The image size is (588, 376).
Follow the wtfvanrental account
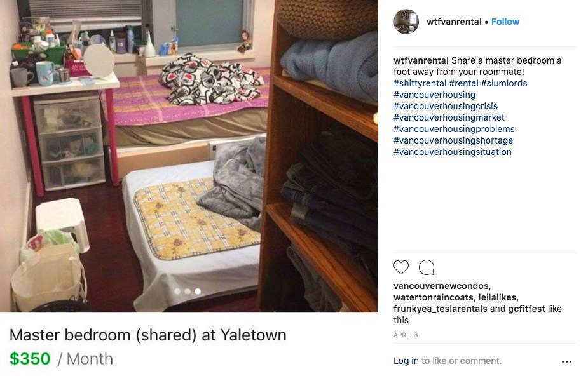(x=505, y=22)
